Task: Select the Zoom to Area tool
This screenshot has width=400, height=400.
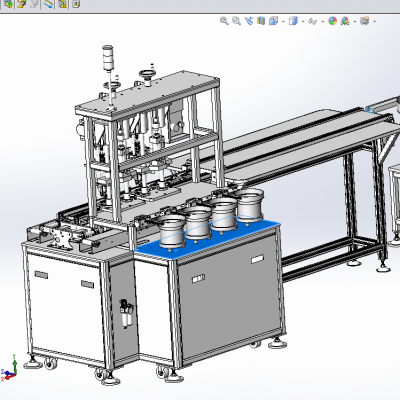Action: point(236,21)
